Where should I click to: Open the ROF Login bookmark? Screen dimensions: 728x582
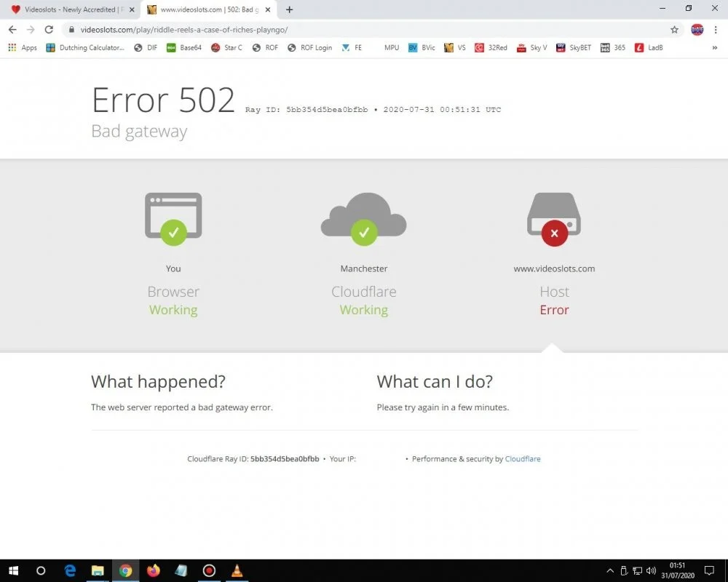tap(309, 47)
